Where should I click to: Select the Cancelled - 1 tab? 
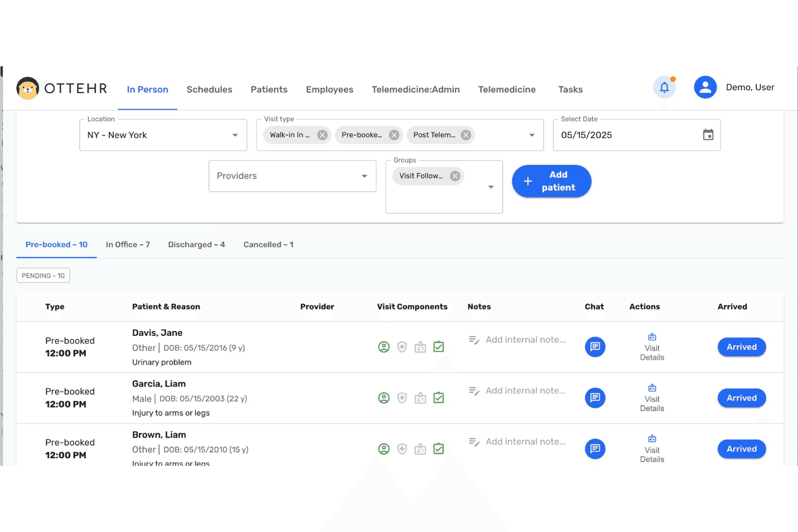tap(269, 245)
